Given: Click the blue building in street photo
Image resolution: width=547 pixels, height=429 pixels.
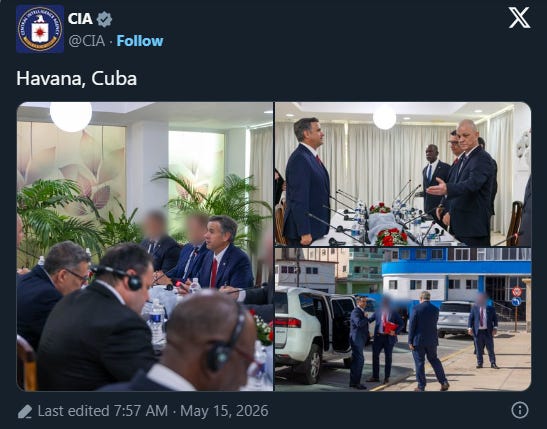Looking at the screenshot, I should (x=456, y=279).
